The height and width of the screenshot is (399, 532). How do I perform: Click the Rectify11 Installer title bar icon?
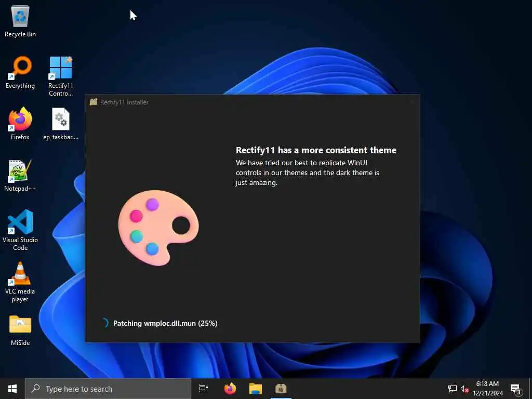tap(94, 102)
